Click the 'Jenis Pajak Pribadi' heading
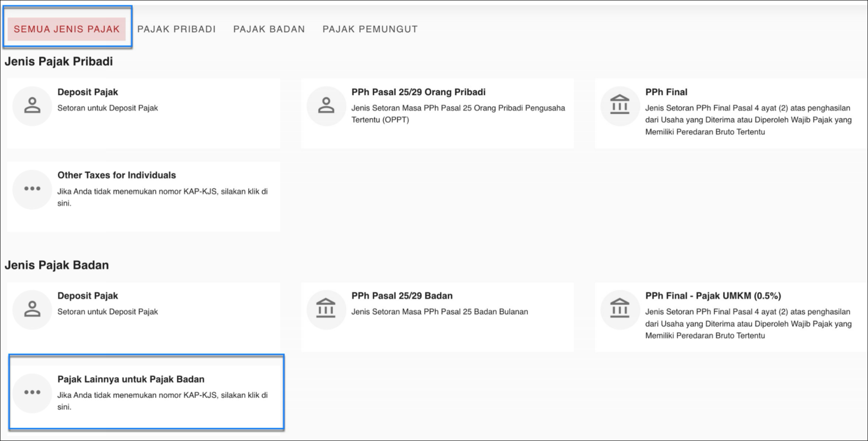The image size is (868, 441). [59, 61]
